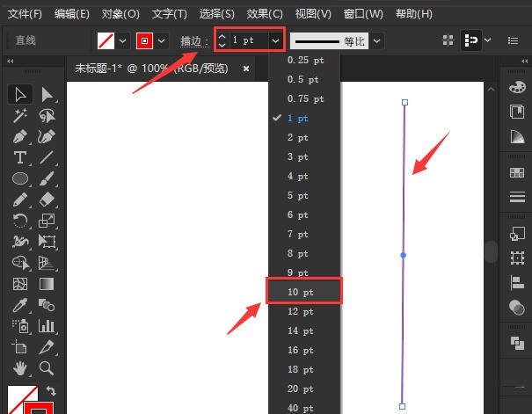Select the Mesh tool
The height and width of the screenshot is (414, 532).
click(20, 284)
